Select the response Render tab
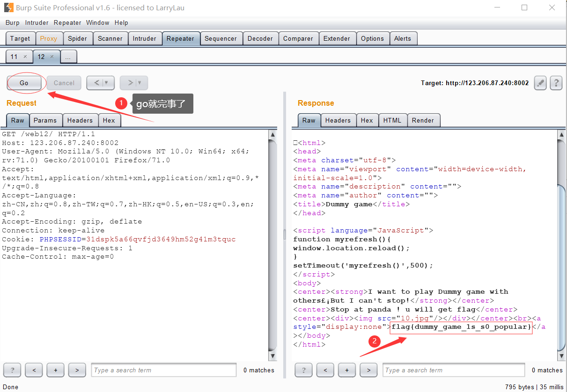The image size is (567, 392). tap(423, 120)
